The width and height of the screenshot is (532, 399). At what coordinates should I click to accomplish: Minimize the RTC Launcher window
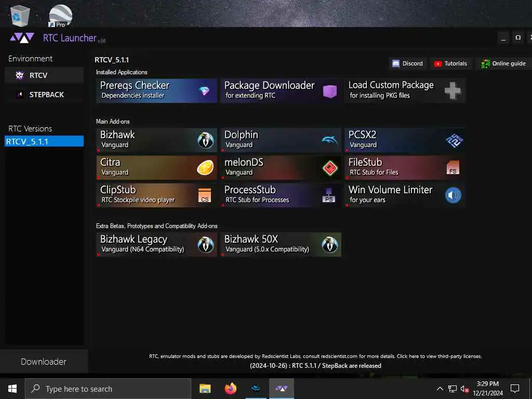point(503,37)
